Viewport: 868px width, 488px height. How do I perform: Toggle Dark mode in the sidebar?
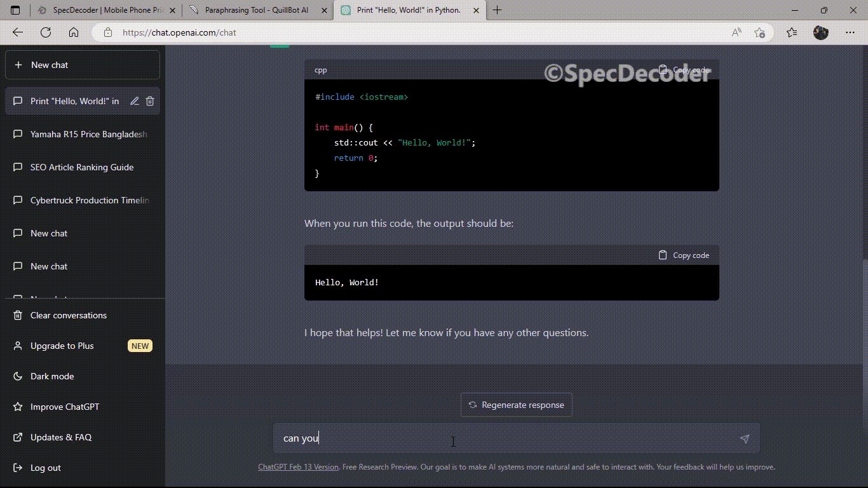coord(52,376)
